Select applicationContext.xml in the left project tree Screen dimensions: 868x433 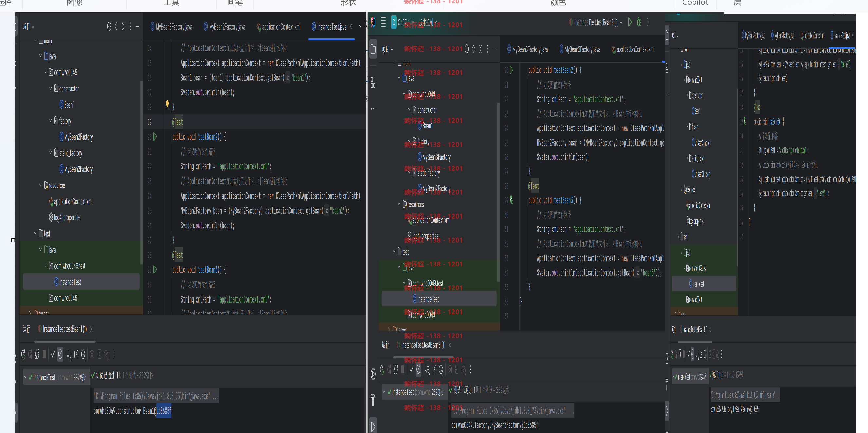pyautogui.click(x=70, y=201)
